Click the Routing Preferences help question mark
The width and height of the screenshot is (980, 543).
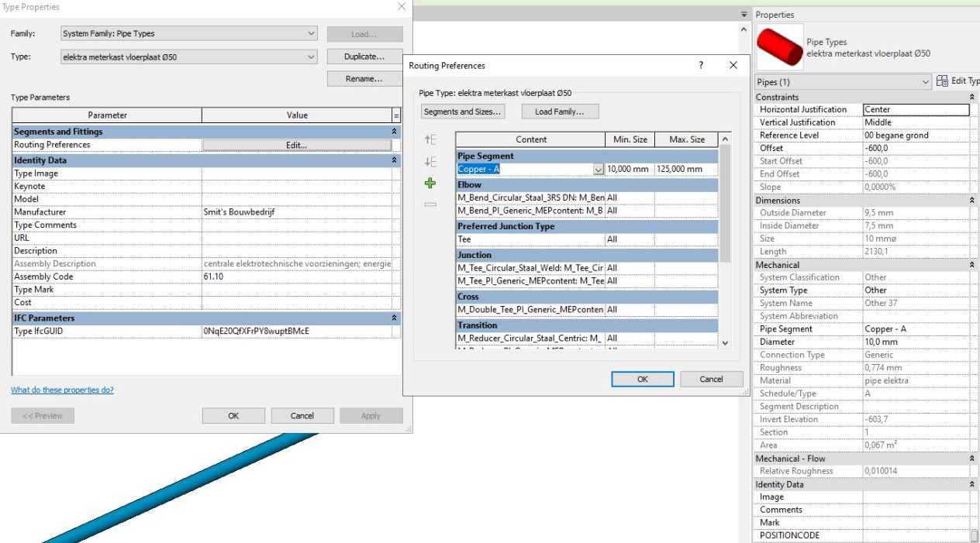(x=701, y=66)
